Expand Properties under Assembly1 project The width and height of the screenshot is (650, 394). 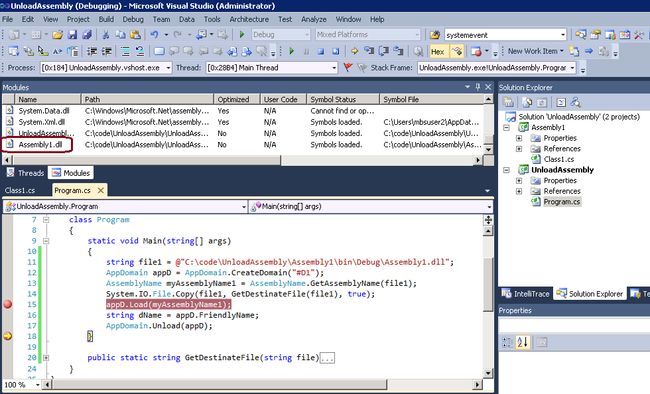click(519, 138)
